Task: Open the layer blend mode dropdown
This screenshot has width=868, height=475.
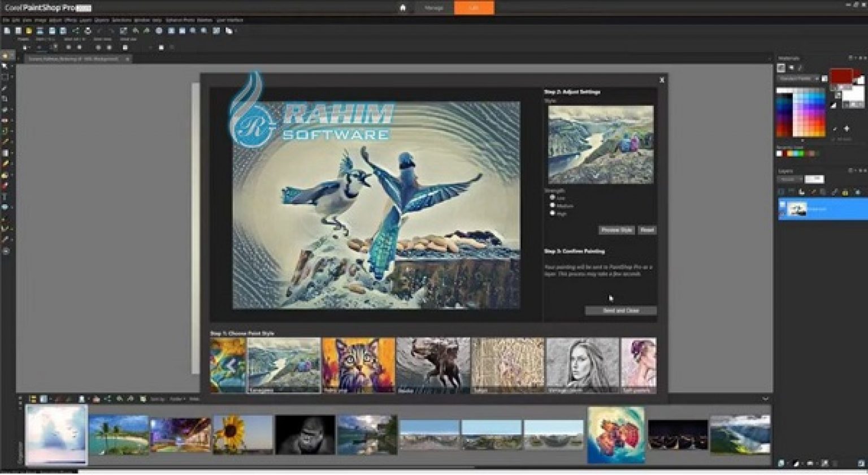Action: point(789,179)
